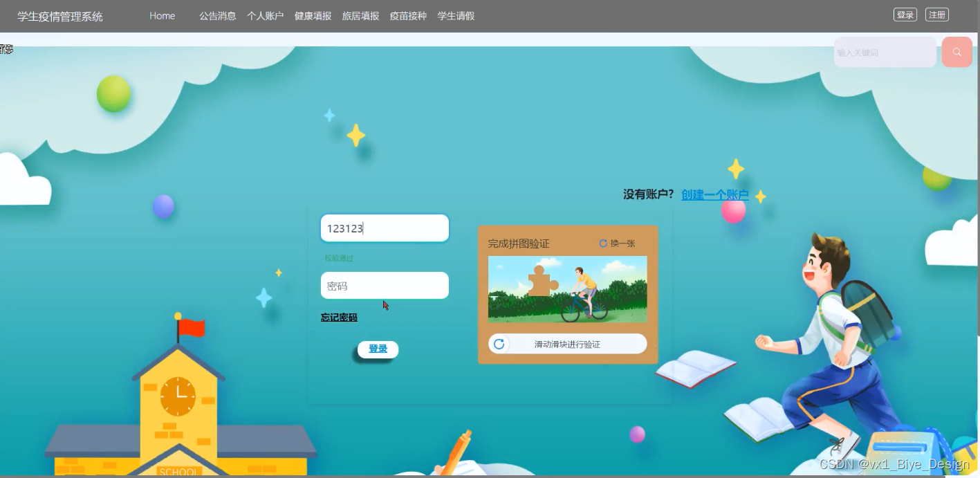Open the 健康填报 page

point(313,16)
